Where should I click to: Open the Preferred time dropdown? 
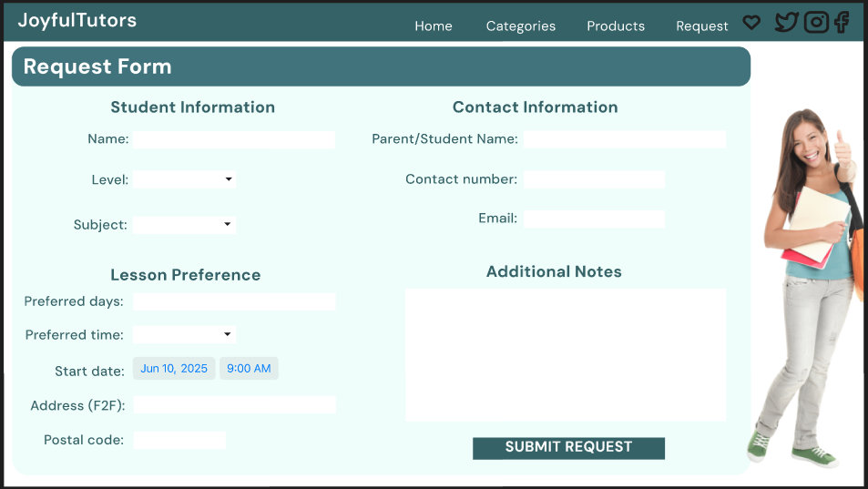click(x=184, y=335)
